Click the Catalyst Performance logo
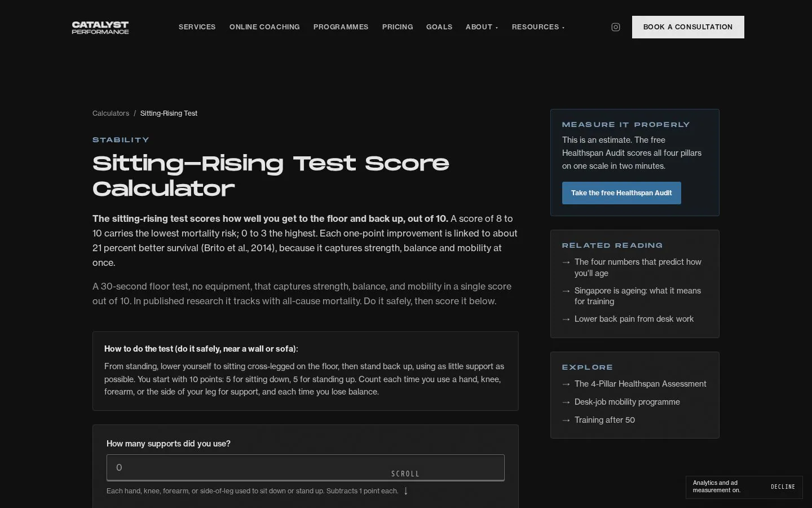This screenshot has height=508, width=812. tap(100, 27)
